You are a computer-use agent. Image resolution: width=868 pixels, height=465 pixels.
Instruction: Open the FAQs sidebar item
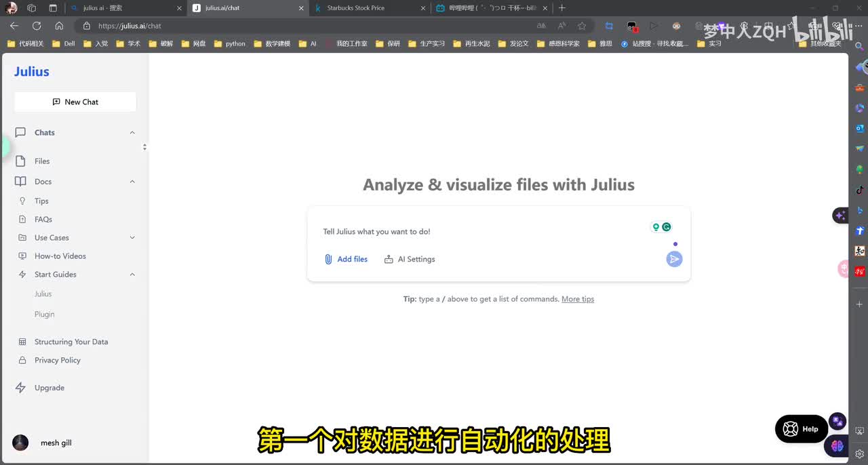[43, 220]
